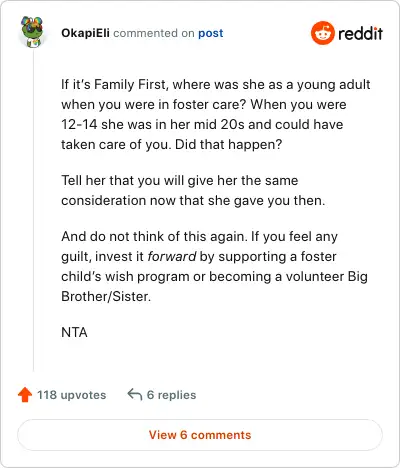
Task: Click the Reddit Snoo logo icon
Action: click(322, 33)
